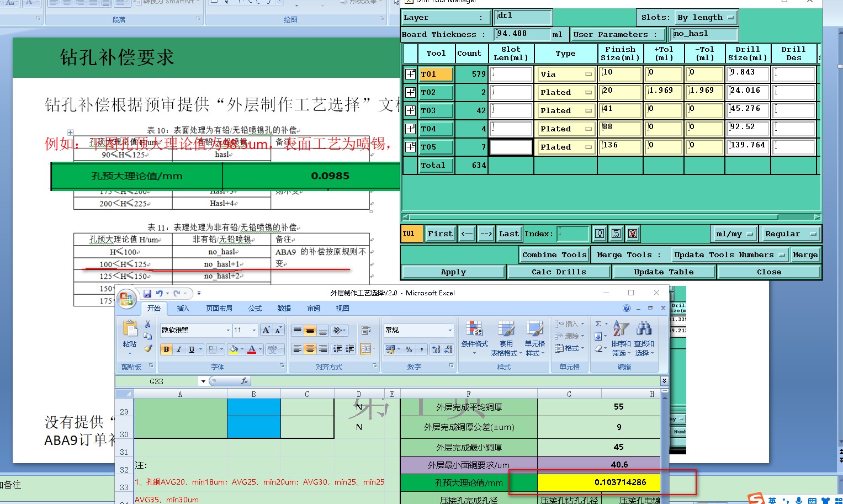Open the font name dropdown 微软雅黑

click(228, 330)
